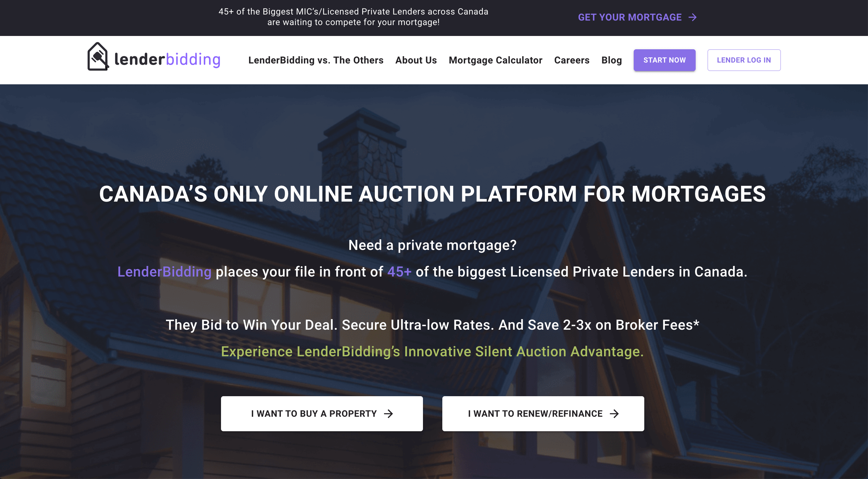
Task: Click the Canada's Only Online Auction headline
Action: pyautogui.click(x=432, y=194)
